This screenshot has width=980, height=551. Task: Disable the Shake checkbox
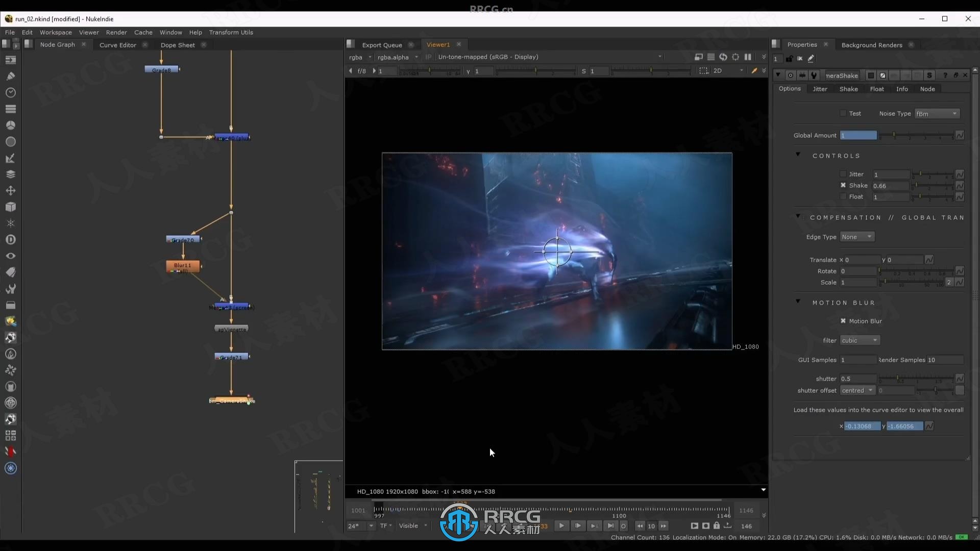(843, 185)
